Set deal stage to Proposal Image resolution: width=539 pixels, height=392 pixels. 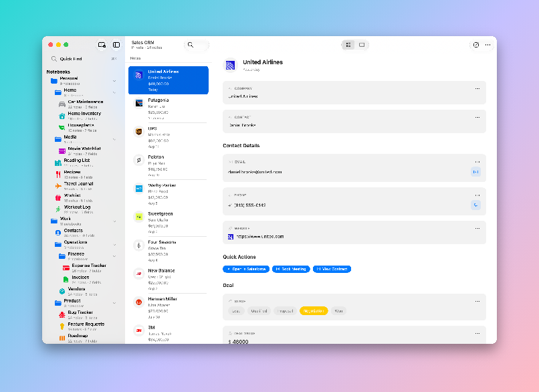point(285,311)
